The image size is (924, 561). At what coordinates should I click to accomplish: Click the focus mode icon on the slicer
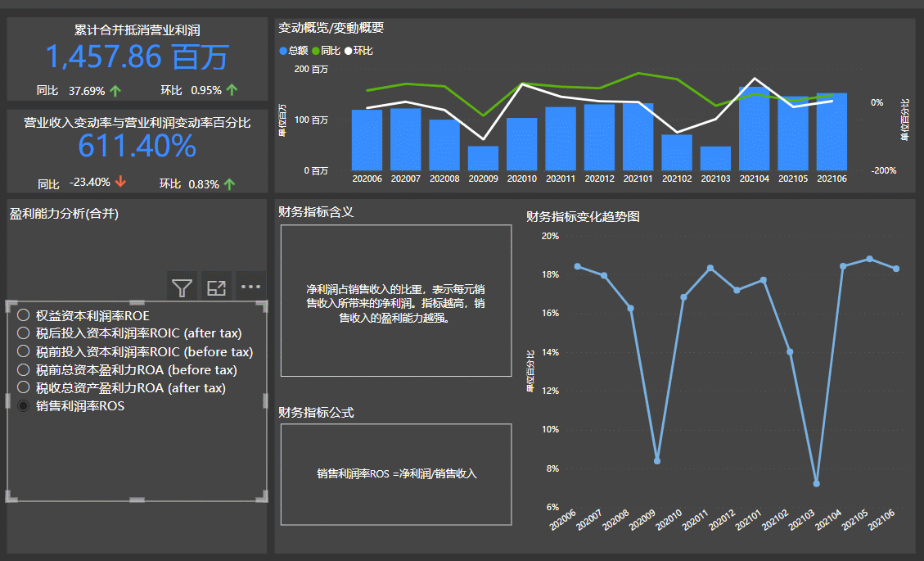(x=216, y=287)
